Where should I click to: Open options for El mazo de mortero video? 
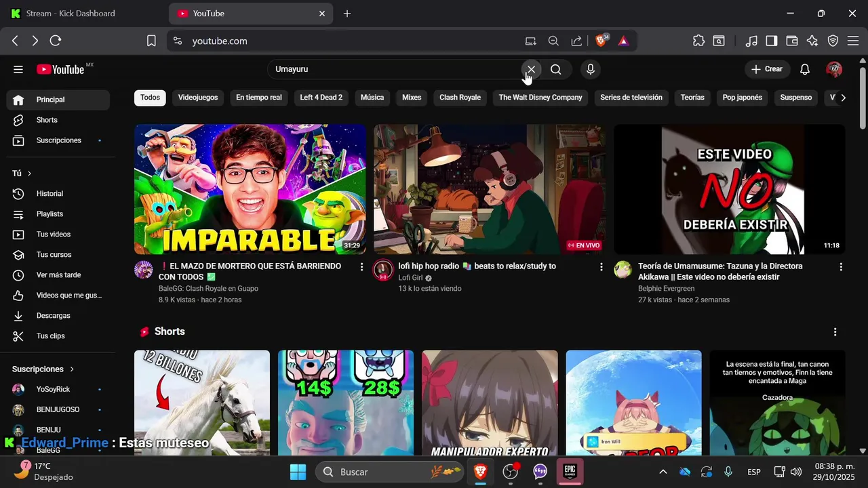point(361,267)
